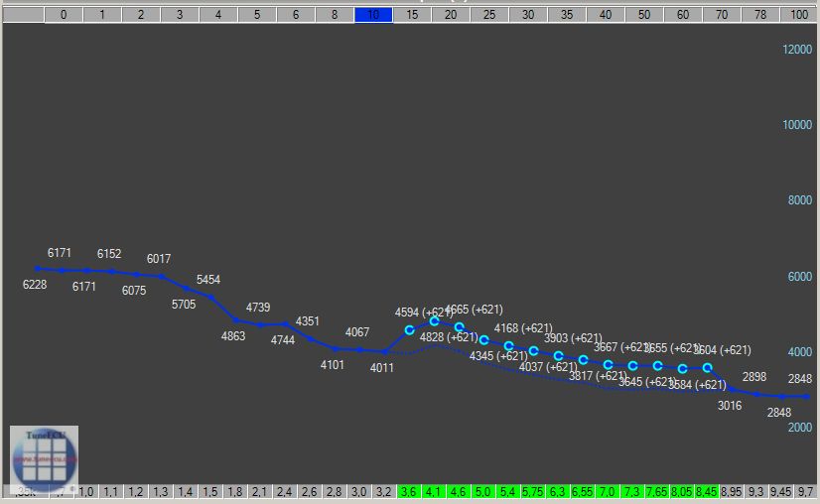This screenshot has height=504, width=820.
Task: Click the gray 2,4 bottom cell
Action: (x=284, y=491)
